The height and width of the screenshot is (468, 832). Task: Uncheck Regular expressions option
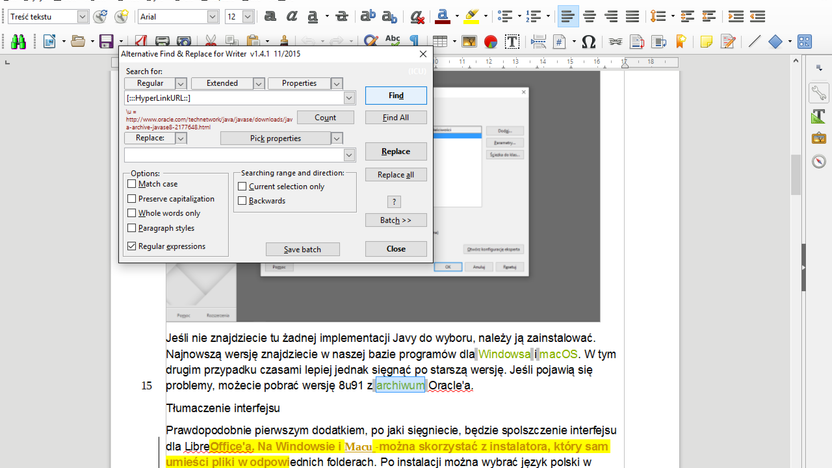point(132,246)
